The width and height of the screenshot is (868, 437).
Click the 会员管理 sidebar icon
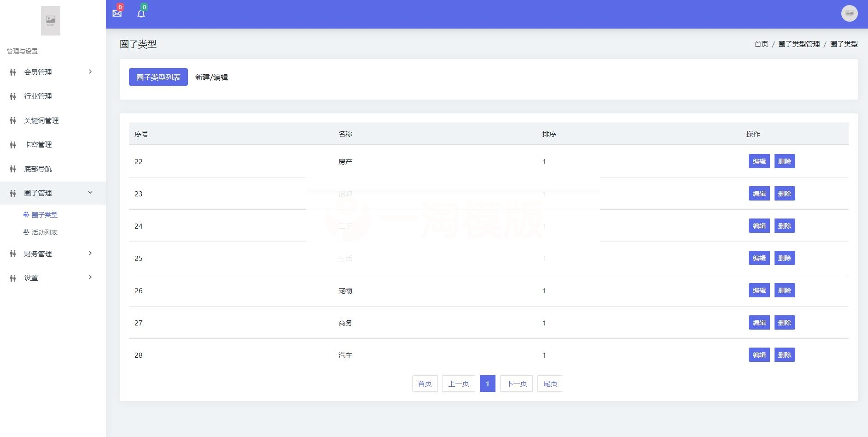pos(12,72)
